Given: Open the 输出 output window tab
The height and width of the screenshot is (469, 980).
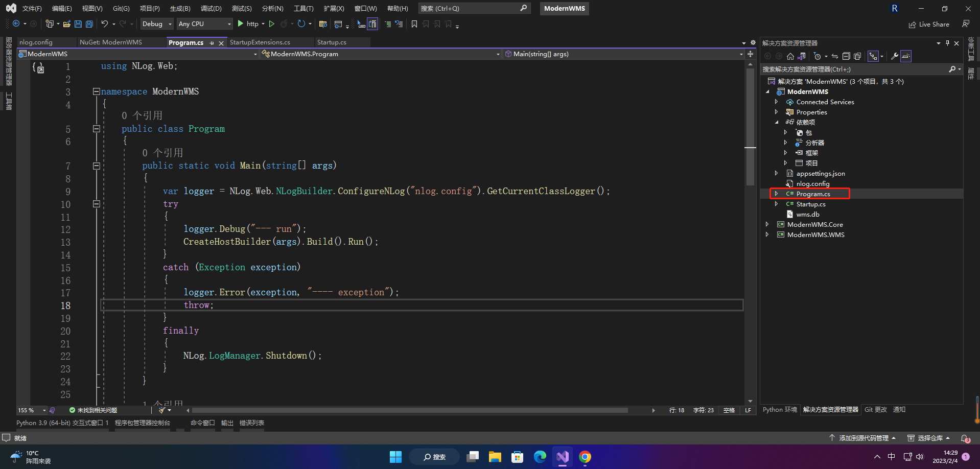Looking at the screenshot, I should click(227, 423).
